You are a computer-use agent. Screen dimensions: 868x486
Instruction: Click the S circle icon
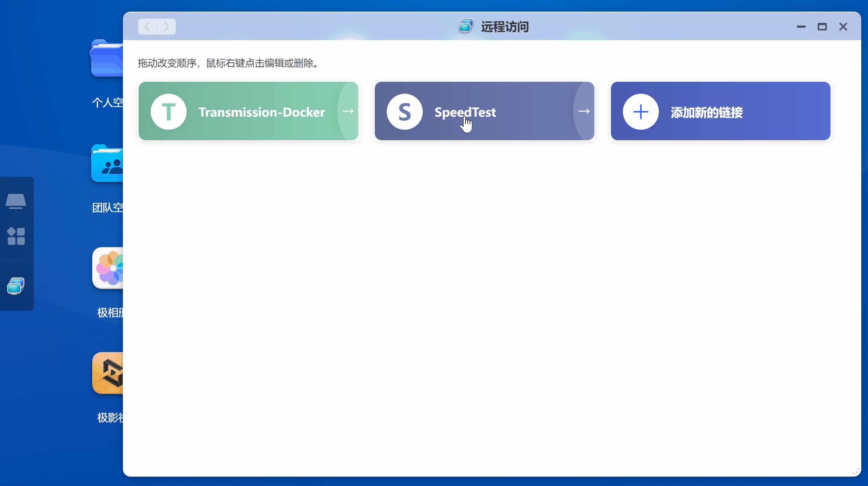(405, 112)
